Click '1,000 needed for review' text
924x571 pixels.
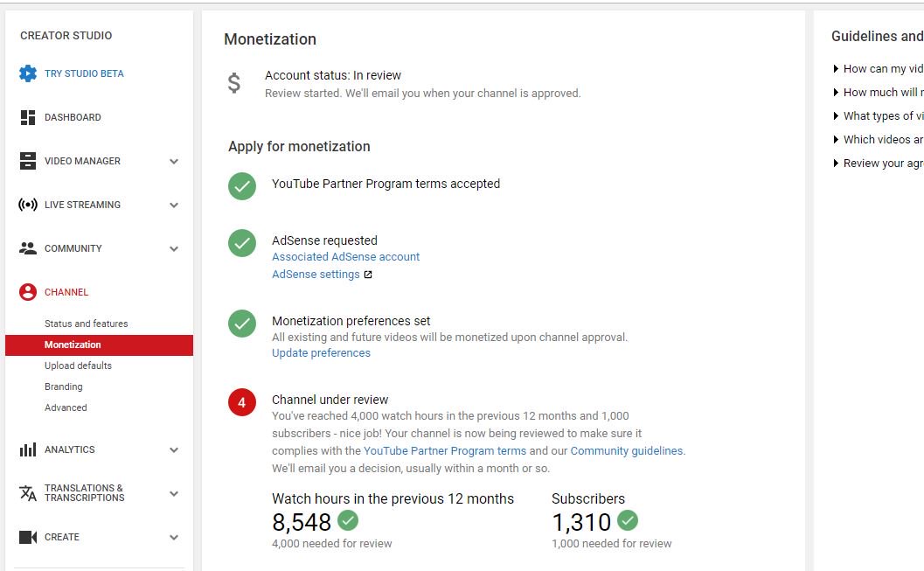coord(612,543)
